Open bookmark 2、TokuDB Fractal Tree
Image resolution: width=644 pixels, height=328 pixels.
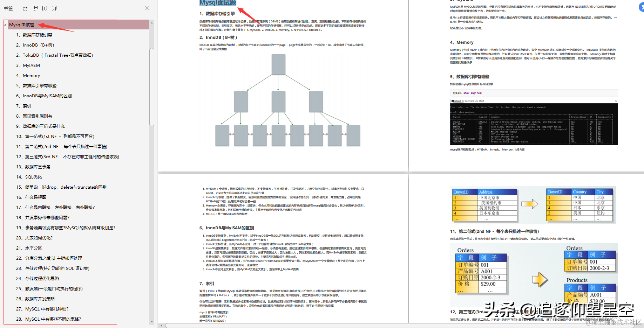click(x=54, y=55)
